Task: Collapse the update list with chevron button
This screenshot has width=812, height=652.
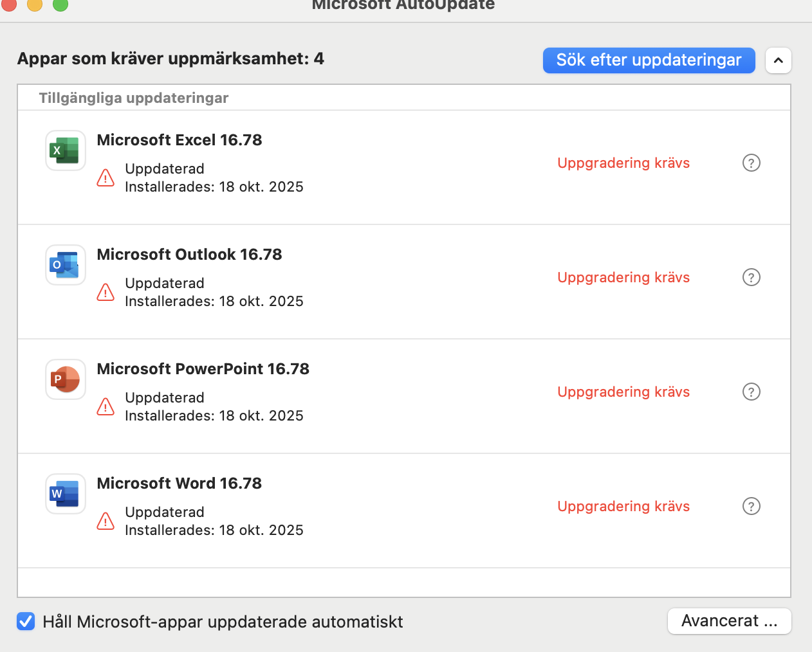Action: click(779, 60)
